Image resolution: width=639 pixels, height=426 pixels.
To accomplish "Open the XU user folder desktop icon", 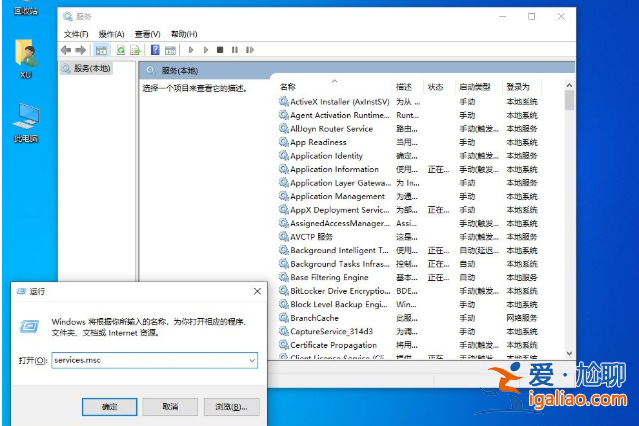I will pyautogui.click(x=26, y=58).
